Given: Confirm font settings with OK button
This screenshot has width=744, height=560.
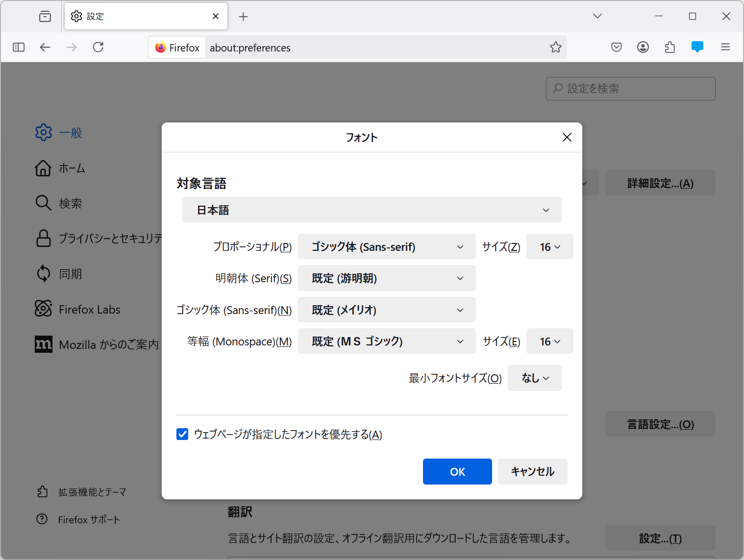Looking at the screenshot, I should [457, 471].
